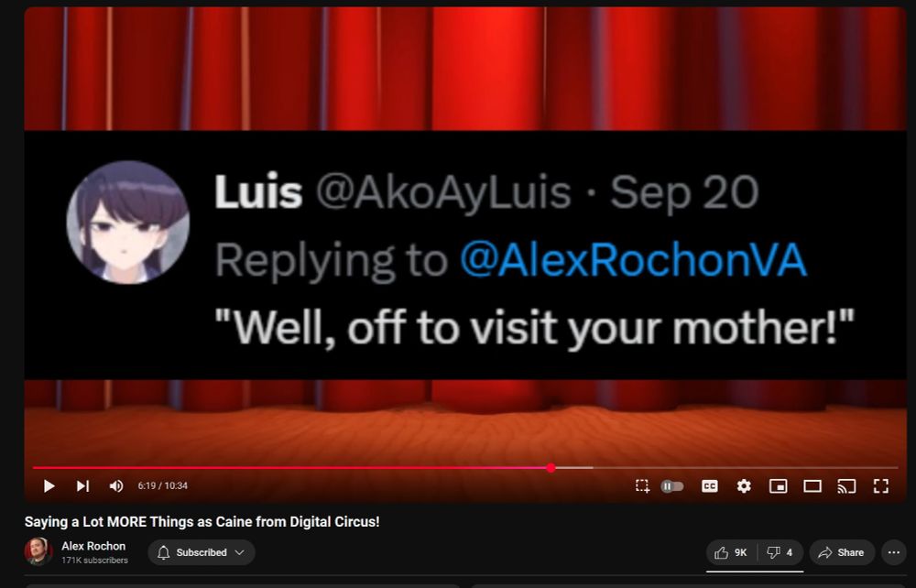The image size is (916, 588).
Task: Click the Alex Rochon channel avatar
Action: 38,551
